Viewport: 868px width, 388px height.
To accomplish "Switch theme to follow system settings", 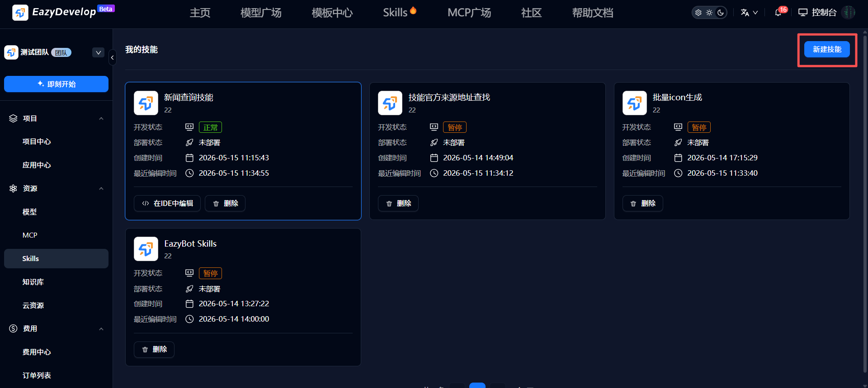I will pos(698,13).
